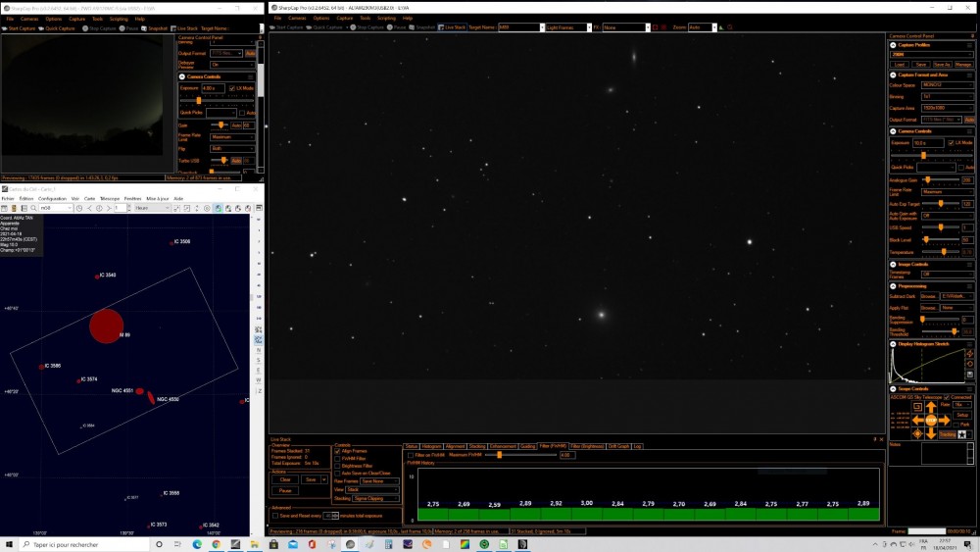Click the scope move right arrow
Viewport: 980px width, 552px height.
[x=945, y=421]
